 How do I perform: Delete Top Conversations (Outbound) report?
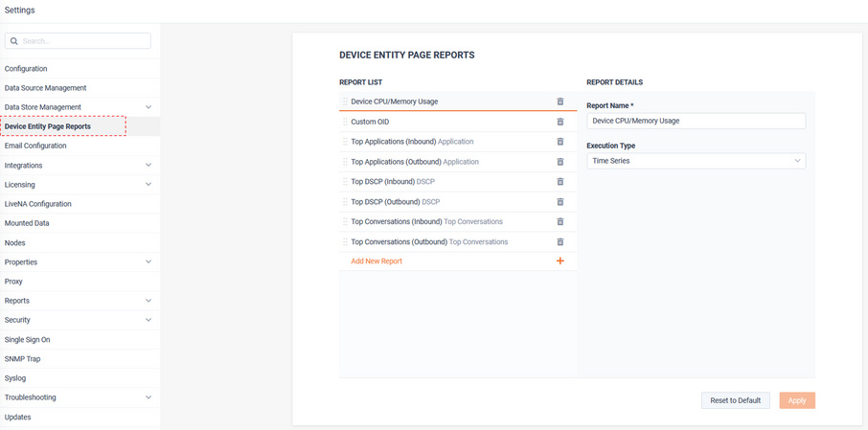pyautogui.click(x=560, y=242)
